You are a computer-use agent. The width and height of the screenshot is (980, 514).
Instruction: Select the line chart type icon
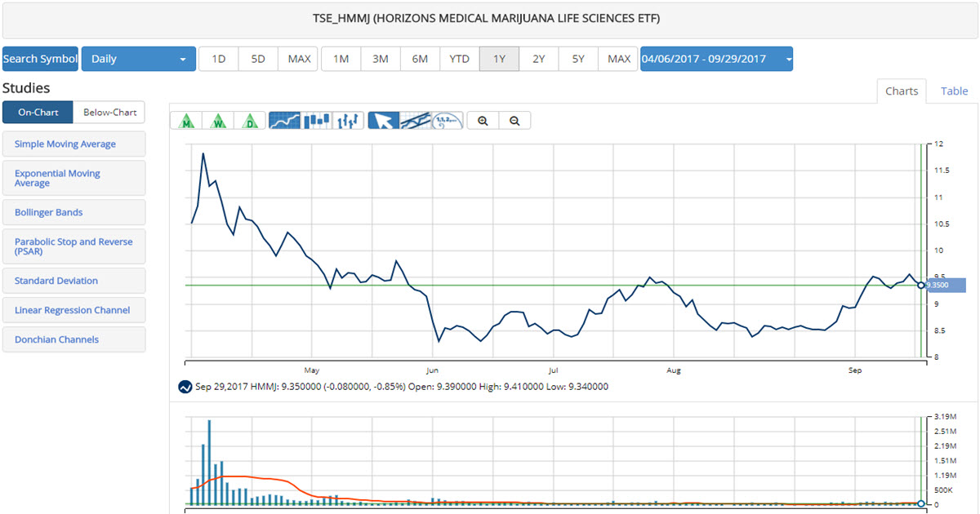tap(284, 121)
